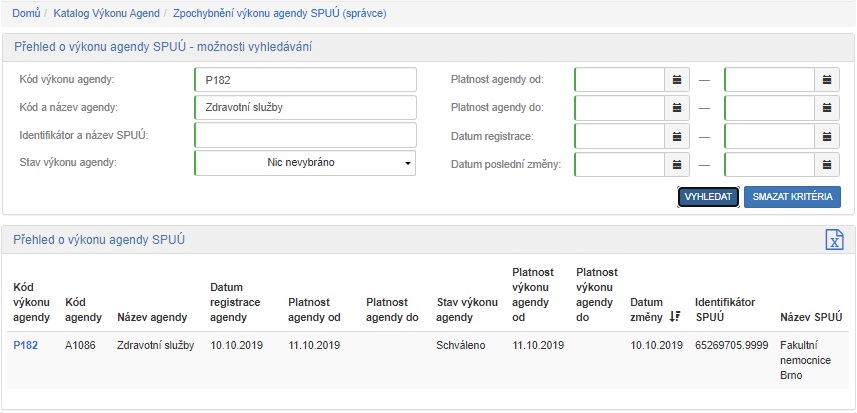Focus the Kód výkonu agendy input
The width and height of the screenshot is (857, 413).
(305, 79)
